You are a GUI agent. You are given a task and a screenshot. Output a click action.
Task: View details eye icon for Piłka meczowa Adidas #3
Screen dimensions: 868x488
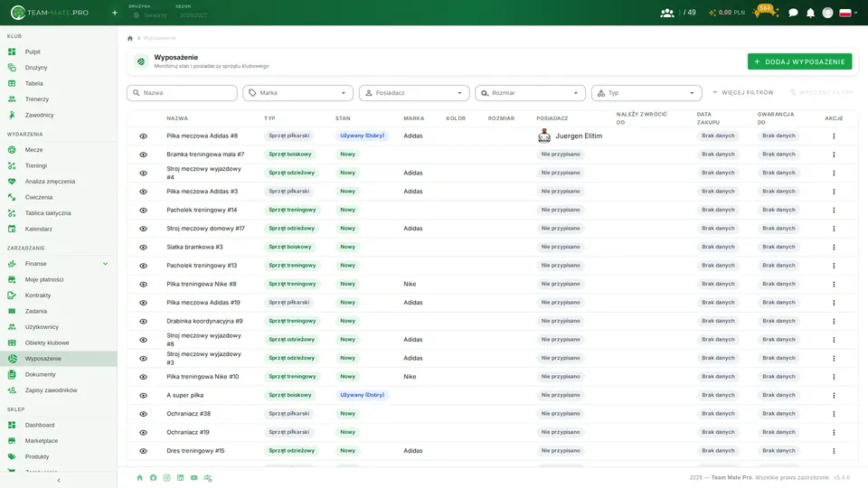(x=144, y=192)
